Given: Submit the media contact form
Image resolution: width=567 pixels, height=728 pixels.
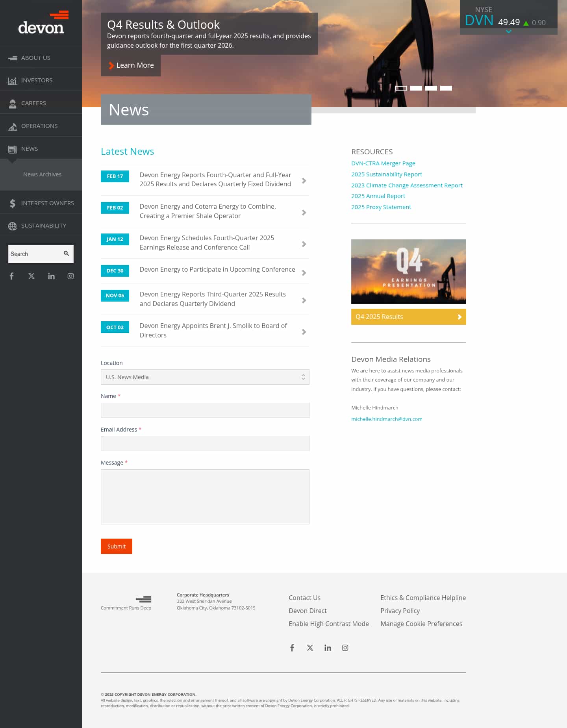Looking at the screenshot, I should [x=117, y=546].
